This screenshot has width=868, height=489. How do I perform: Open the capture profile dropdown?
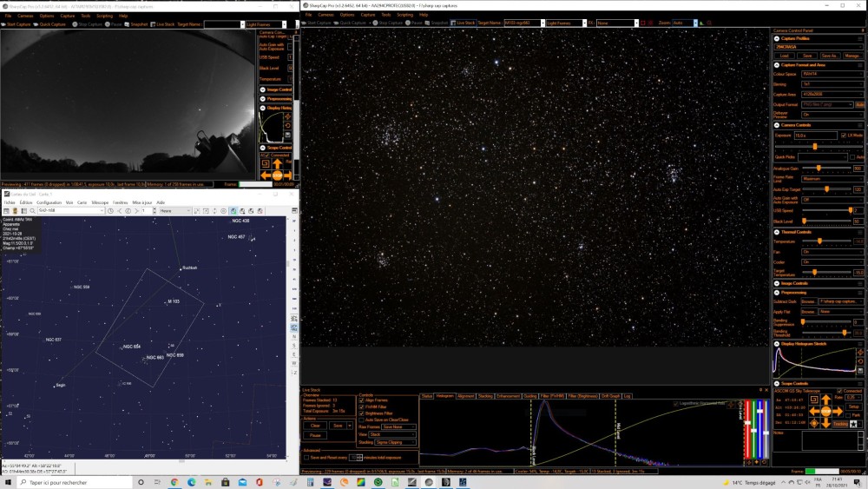819,47
